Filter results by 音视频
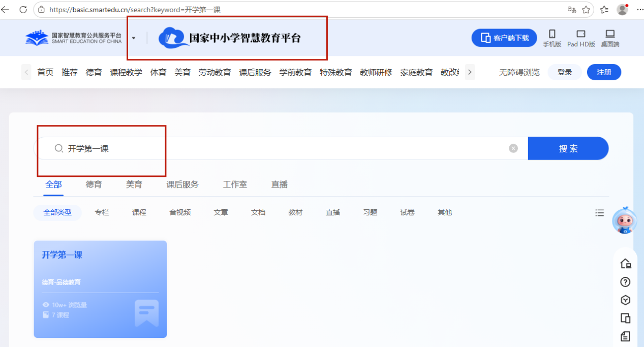The height and width of the screenshot is (347, 644). (x=180, y=212)
